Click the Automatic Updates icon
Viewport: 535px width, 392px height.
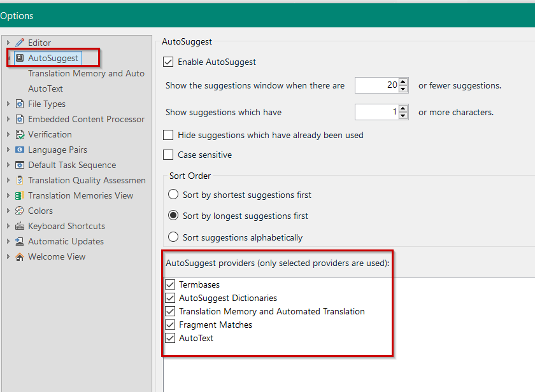click(x=20, y=241)
